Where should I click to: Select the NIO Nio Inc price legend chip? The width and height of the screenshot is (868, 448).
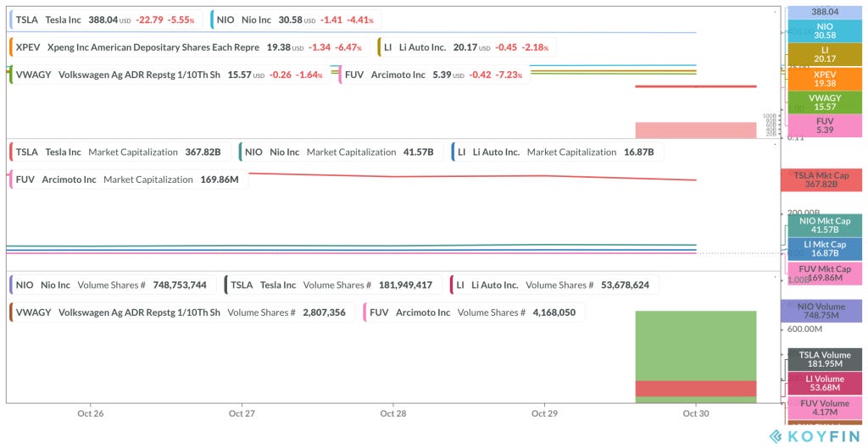coord(296,20)
